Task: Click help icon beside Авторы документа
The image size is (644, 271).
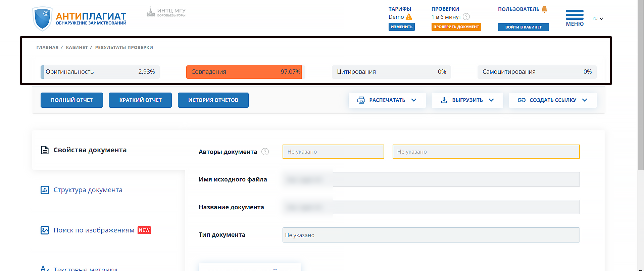Action: pos(265,152)
